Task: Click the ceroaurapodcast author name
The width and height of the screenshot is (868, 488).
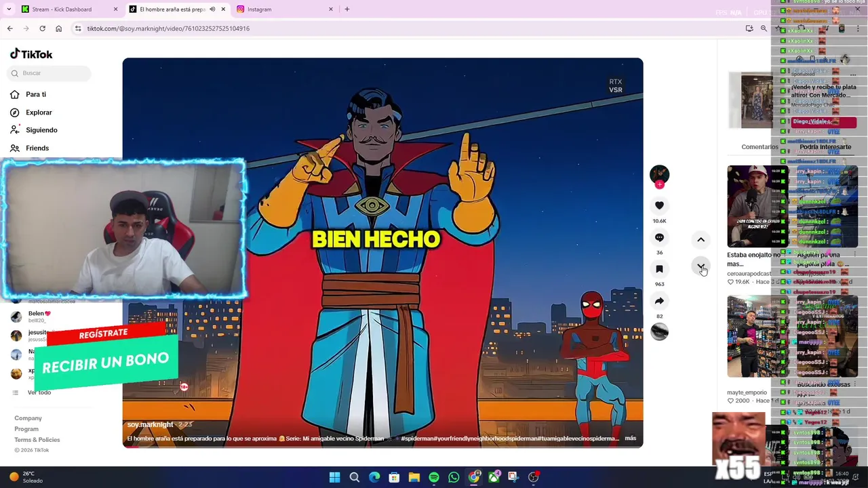Action: point(749,274)
